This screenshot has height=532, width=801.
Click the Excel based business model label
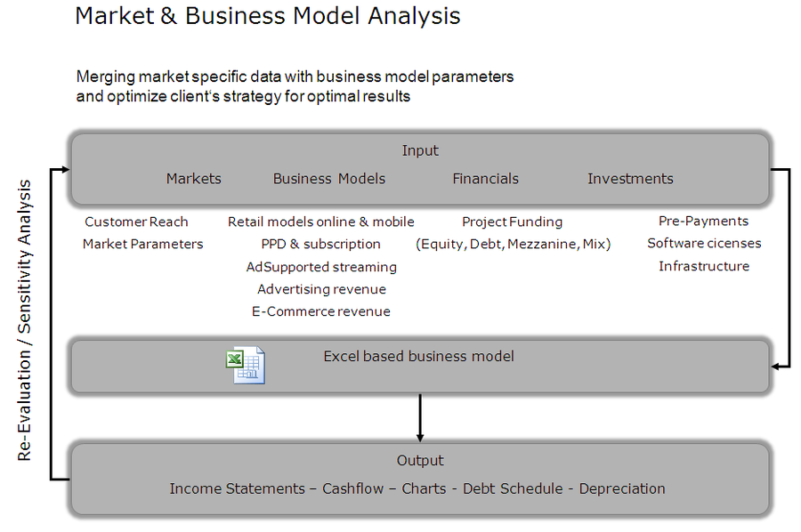(418, 357)
